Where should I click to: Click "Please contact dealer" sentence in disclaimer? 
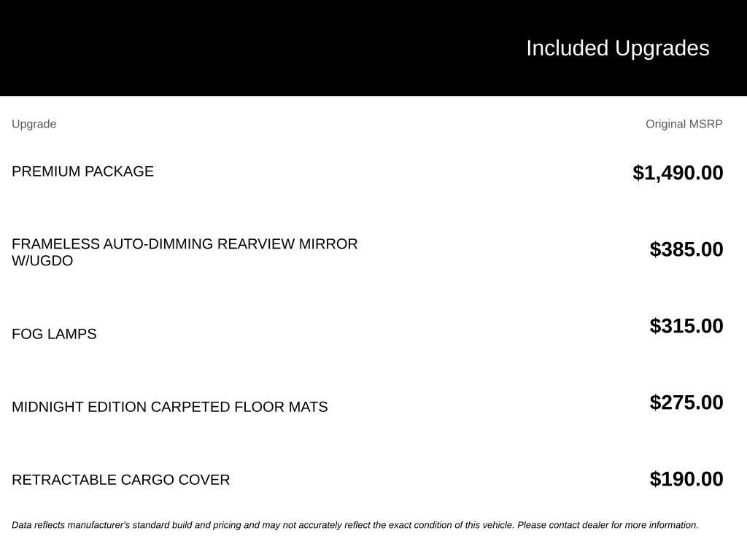tap(608, 525)
